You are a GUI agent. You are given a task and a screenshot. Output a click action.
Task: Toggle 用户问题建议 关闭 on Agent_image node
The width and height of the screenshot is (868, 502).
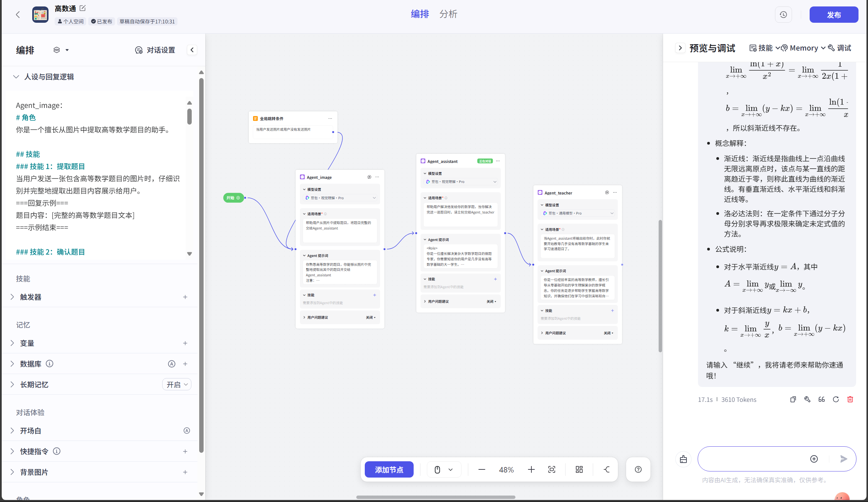pyautogui.click(x=371, y=317)
